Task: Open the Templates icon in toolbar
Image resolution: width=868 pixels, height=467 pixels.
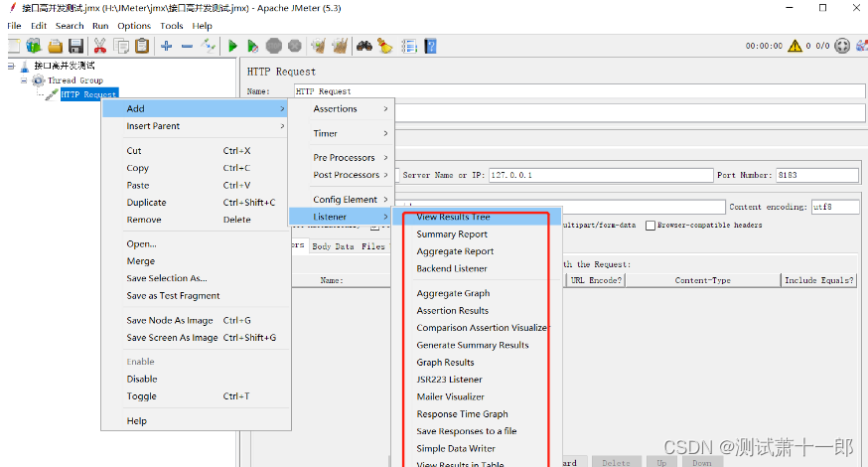Action: click(x=34, y=46)
